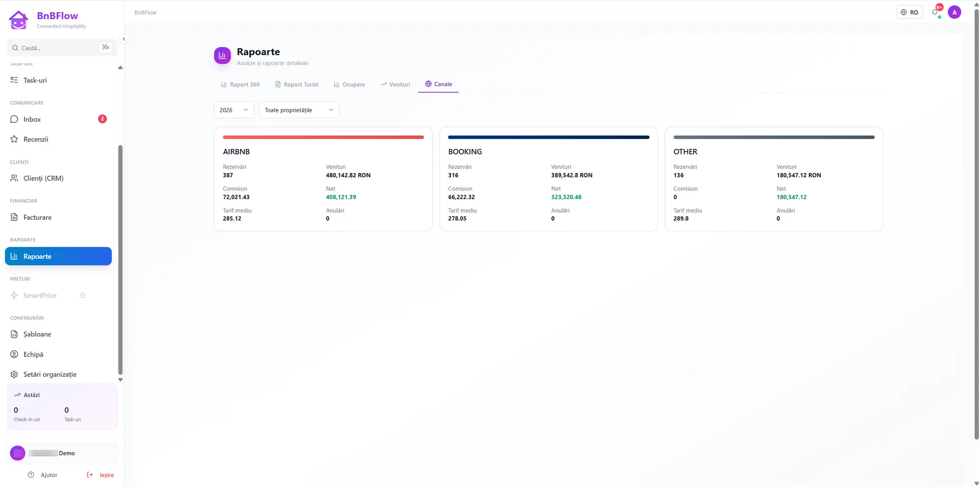Click the BnBFlow house logo
The width and height of the screenshot is (980, 487).
pos(19,20)
